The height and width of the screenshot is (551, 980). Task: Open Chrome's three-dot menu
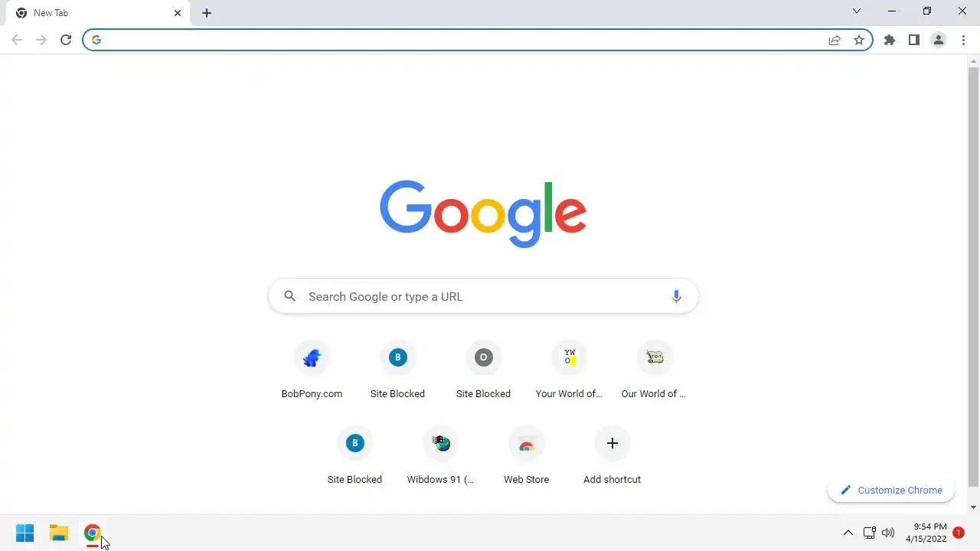pyautogui.click(x=963, y=40)
